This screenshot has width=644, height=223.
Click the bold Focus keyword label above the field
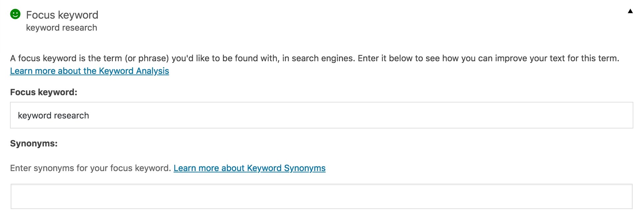(x=44, y=92)
